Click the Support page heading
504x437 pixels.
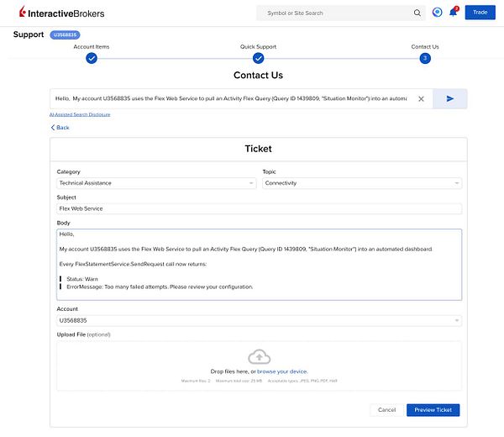click(x=29, y=34)
